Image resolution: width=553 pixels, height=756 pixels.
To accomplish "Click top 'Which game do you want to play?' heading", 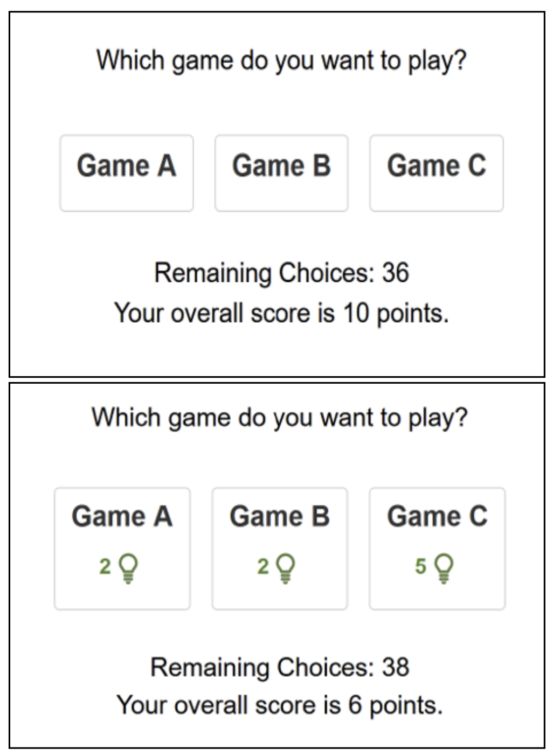I will [x=281, y=60].
